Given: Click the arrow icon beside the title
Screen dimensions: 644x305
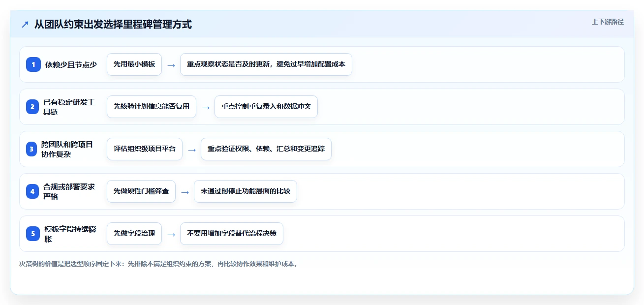Looking at the screenshot, I should click(25, 25).
